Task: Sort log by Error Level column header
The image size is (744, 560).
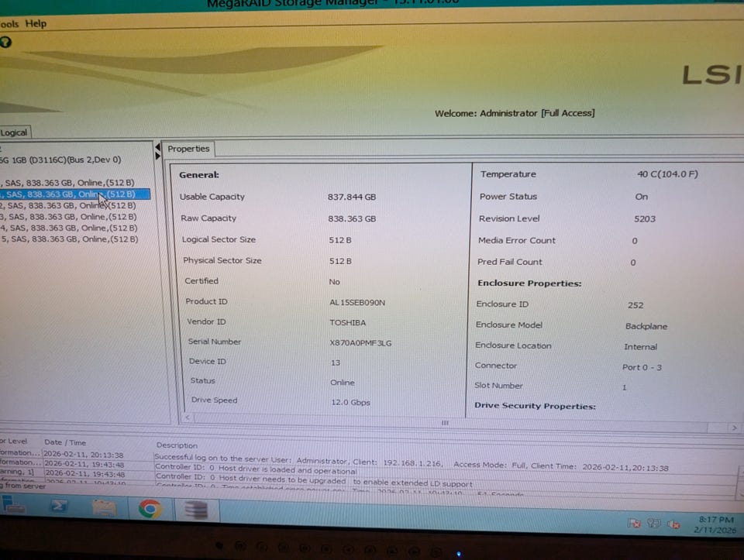Action: (14, 441)
